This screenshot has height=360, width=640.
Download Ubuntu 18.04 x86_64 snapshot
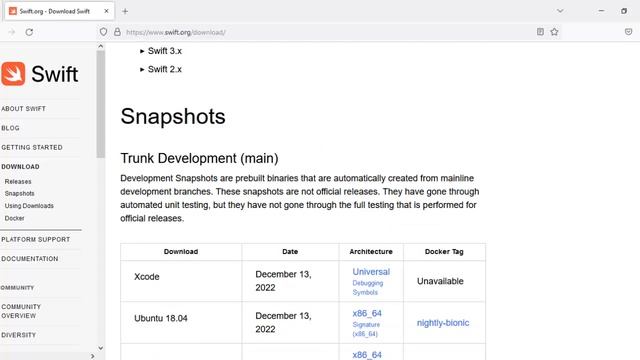pyautogui.click(x=367, y=313)
